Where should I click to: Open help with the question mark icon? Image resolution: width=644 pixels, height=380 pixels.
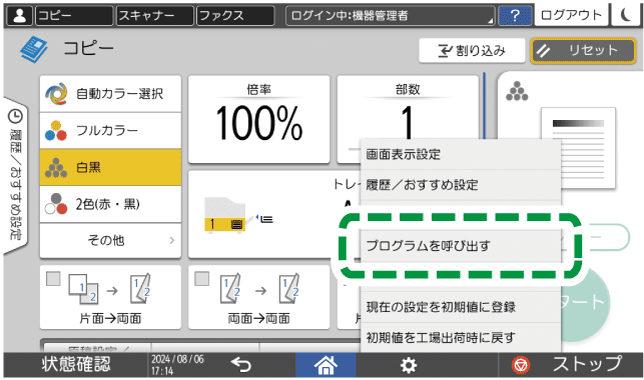pos(515,16)
